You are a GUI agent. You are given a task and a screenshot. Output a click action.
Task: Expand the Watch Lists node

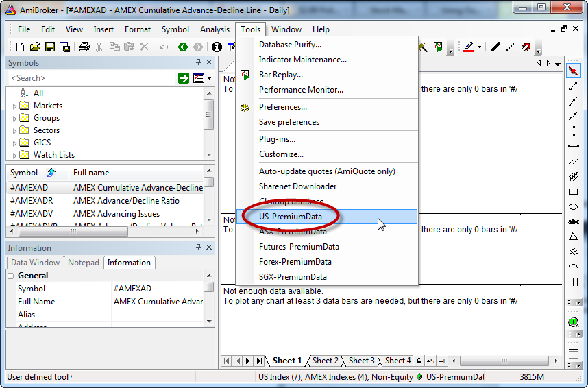(14, 156)
